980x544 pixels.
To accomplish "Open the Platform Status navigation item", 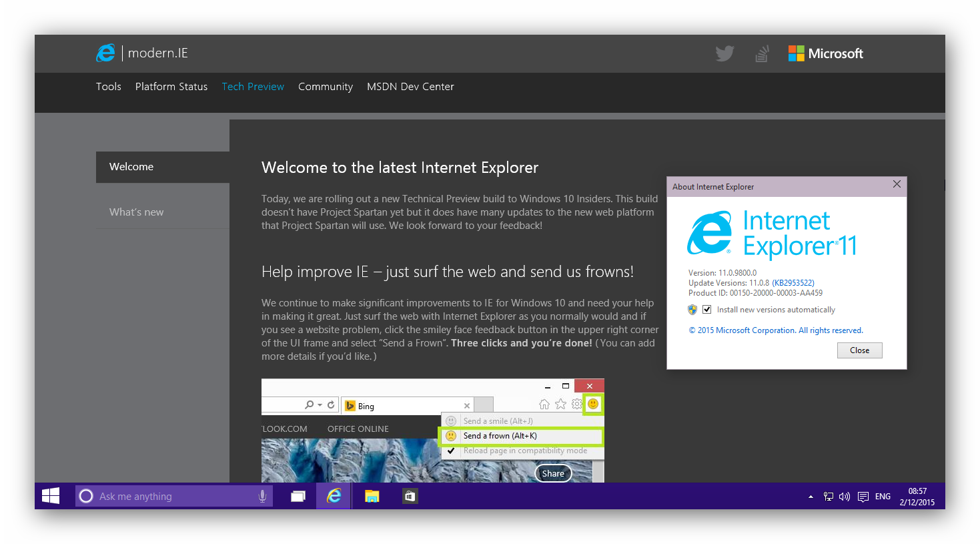I will (x=171, y=87).
